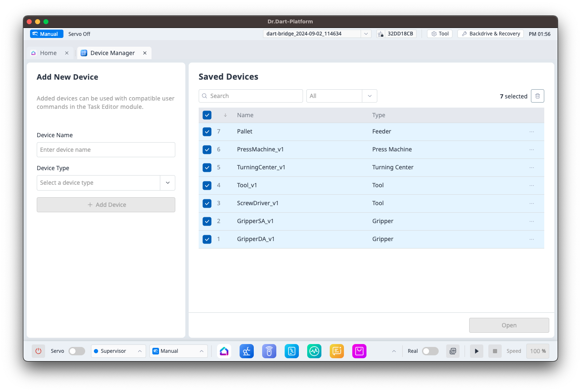Screen dimensions: 581x392
Task: Open the orange note list module icon
Action: [336, 351]
